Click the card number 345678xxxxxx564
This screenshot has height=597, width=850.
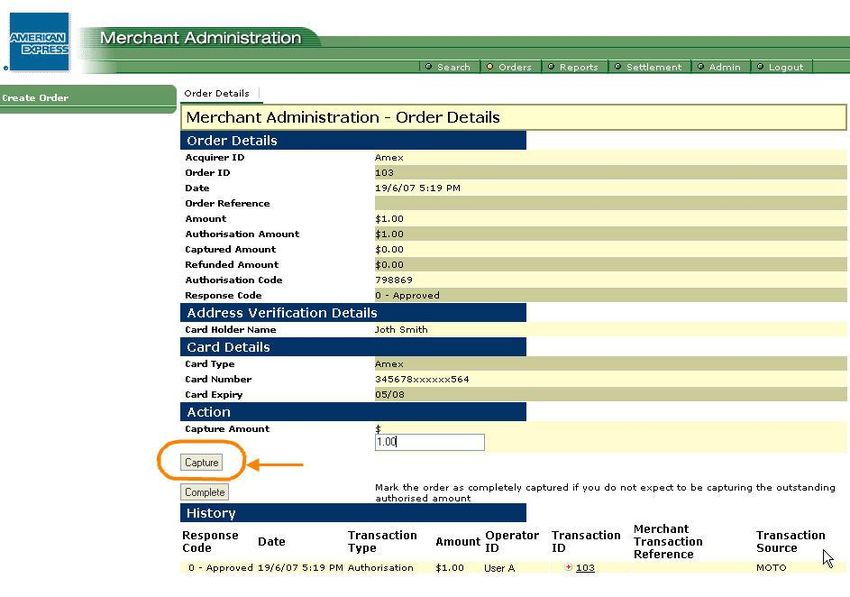coord(422,379)
